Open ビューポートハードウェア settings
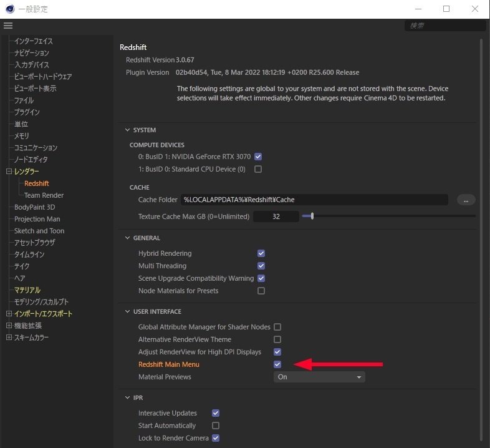Screen dimensions: 490x448 tap(43, 77)
